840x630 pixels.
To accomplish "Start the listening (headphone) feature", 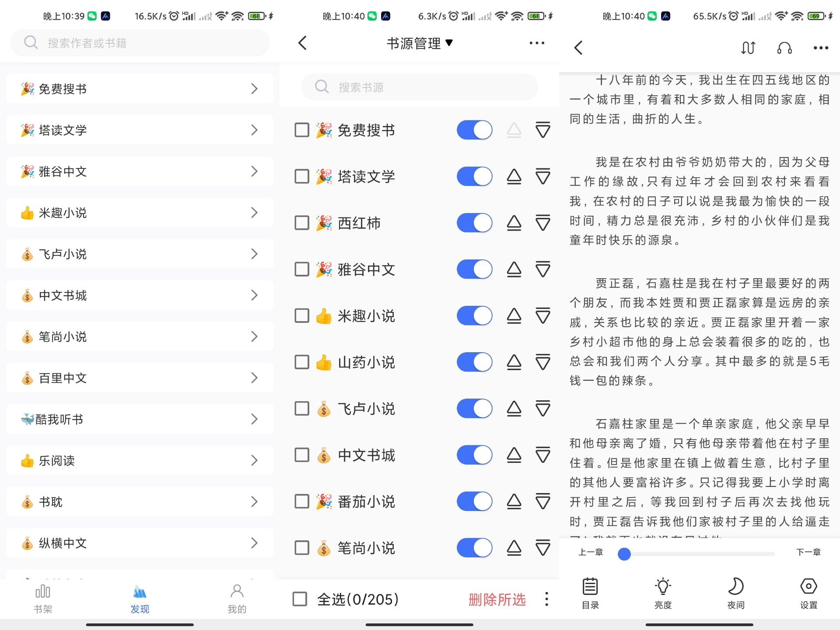I will coord(784,47).
